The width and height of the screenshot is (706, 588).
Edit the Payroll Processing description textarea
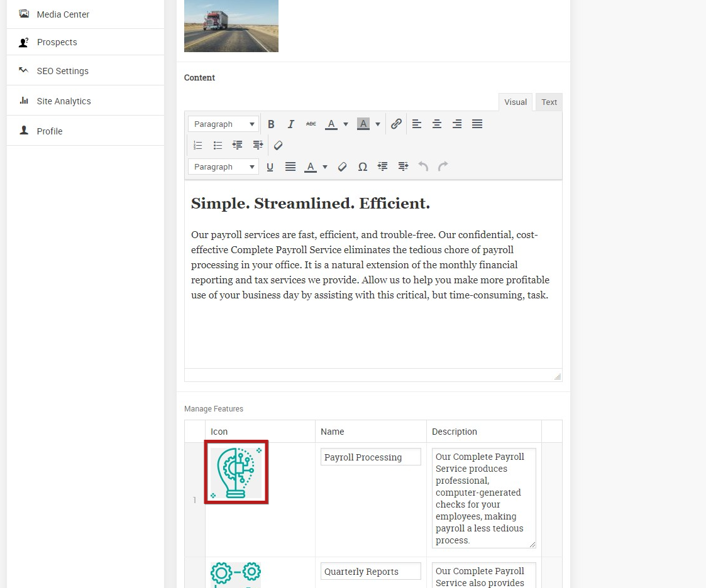point(484,498)
